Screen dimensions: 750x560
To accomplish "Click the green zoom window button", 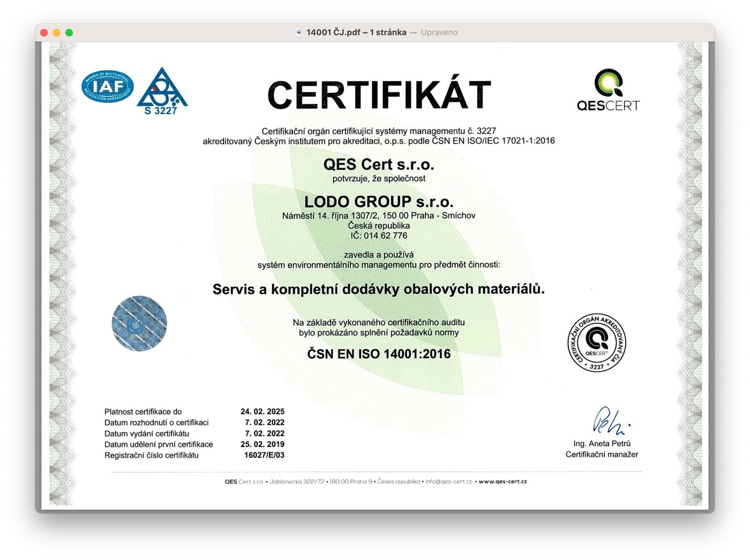I will tap(69, 33).
